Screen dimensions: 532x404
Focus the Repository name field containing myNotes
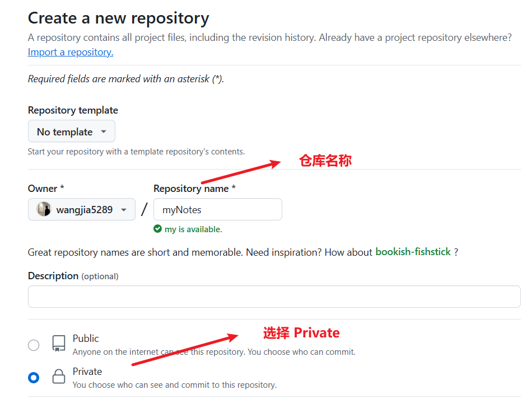217,210
